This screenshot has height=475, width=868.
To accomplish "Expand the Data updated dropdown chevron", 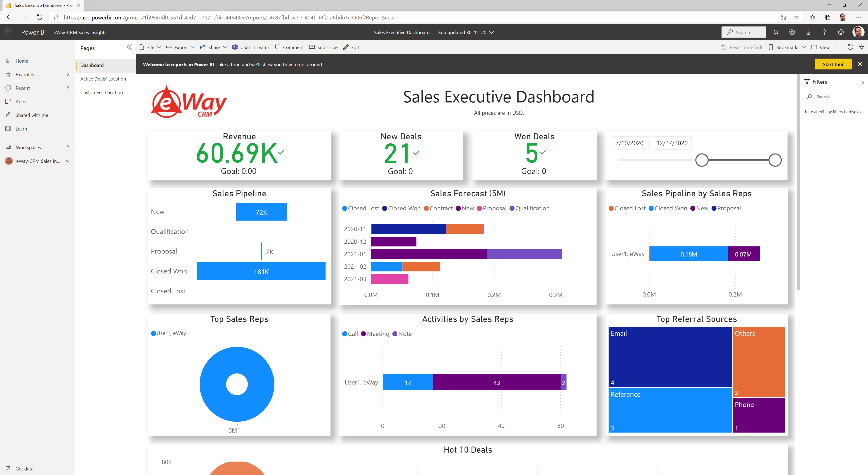I will [491, 32].
